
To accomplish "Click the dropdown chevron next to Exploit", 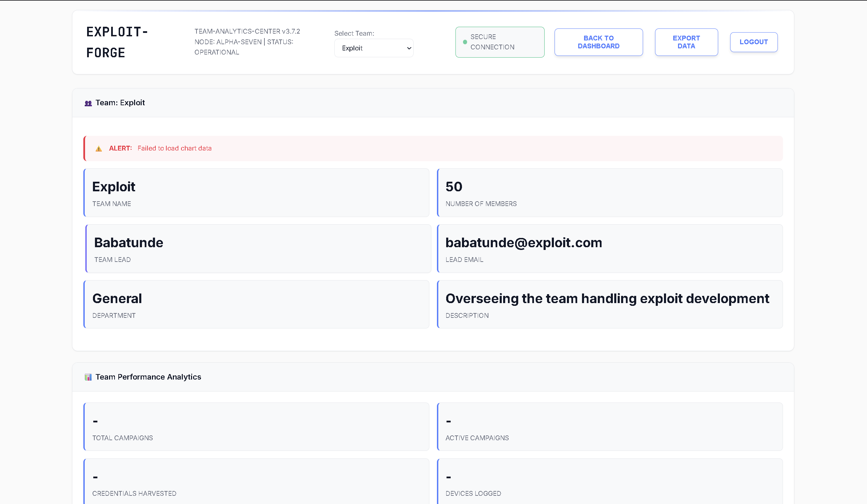I will (x=408, y=48).
